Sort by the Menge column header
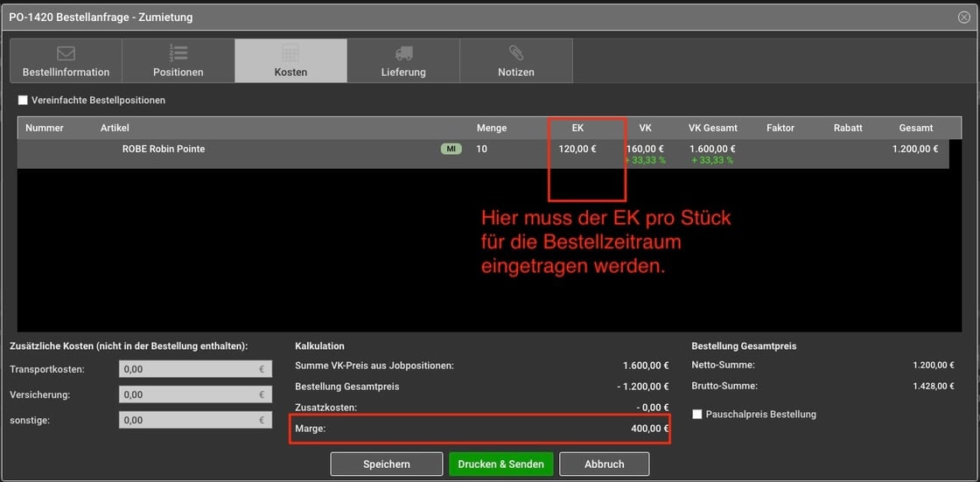Viewport: 980px width, 482px height. [x=492, y=129]
